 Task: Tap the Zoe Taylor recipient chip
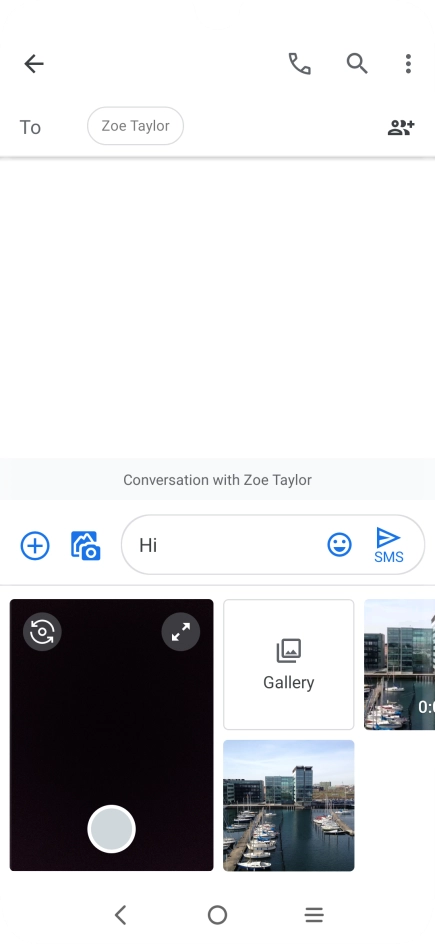135,126
